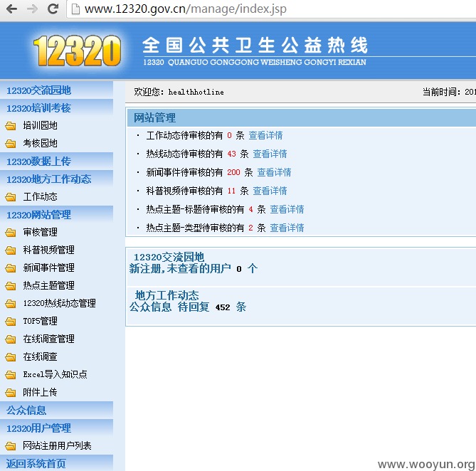Click folder icon beside 网站注册用户列表
Viewport: 476px width, 471px height.
tap(11, 446)
